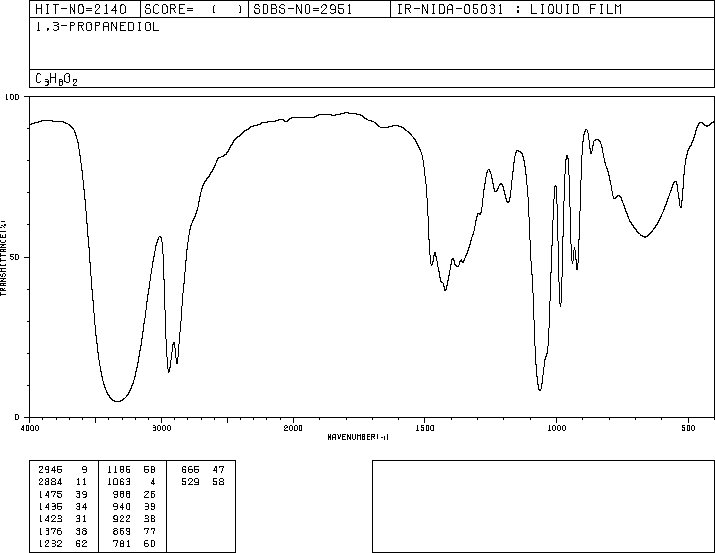The width and height of the screenshot is (715, 553).
Task: Click the 1500 wavenumber axis label
Action: click(425, 428)
